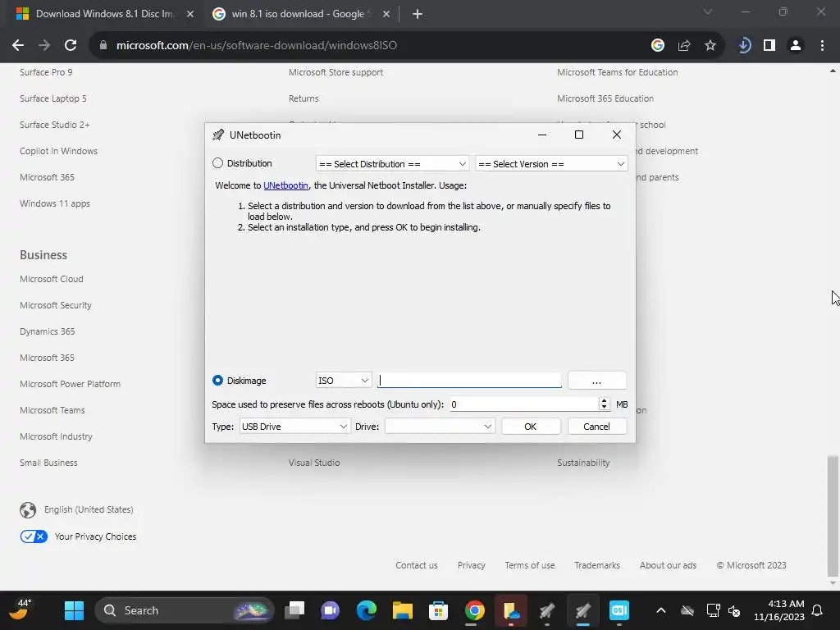Toggle Chrome side panel icon

(x=769, y=46)
